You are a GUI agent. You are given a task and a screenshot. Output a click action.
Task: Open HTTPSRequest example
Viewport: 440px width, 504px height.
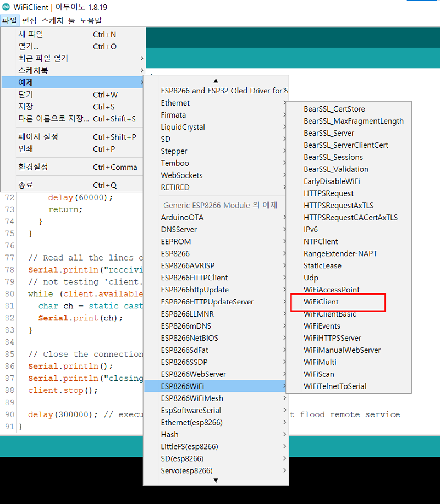(349, 193)
